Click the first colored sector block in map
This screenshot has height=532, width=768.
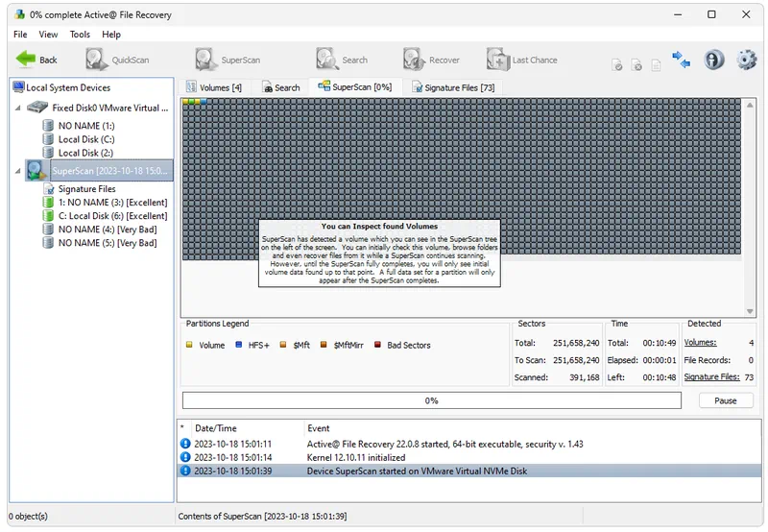tap(186, 102)
